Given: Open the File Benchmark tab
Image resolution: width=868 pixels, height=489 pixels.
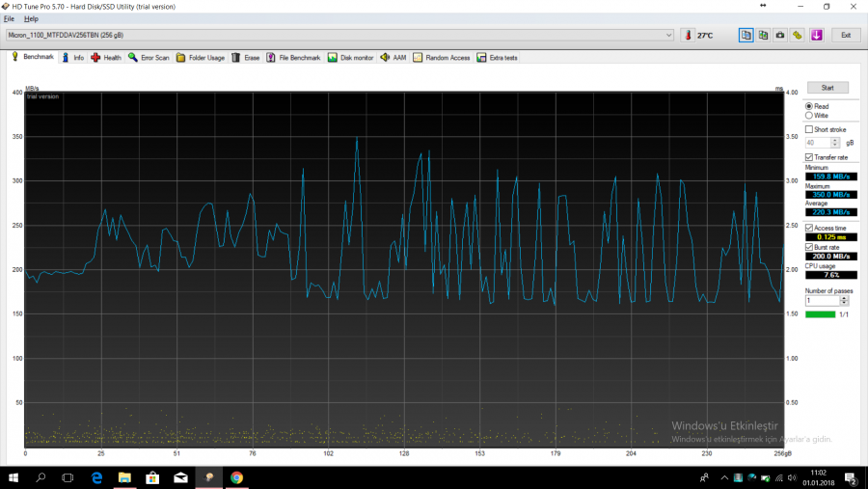Looking at the screenshot, I should [293, 58].
